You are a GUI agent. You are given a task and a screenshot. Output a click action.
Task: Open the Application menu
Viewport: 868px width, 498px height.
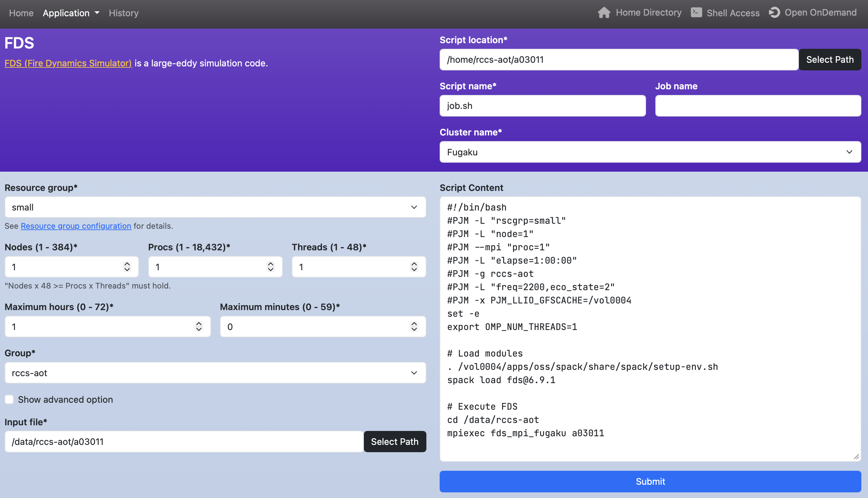click(71, 13)
